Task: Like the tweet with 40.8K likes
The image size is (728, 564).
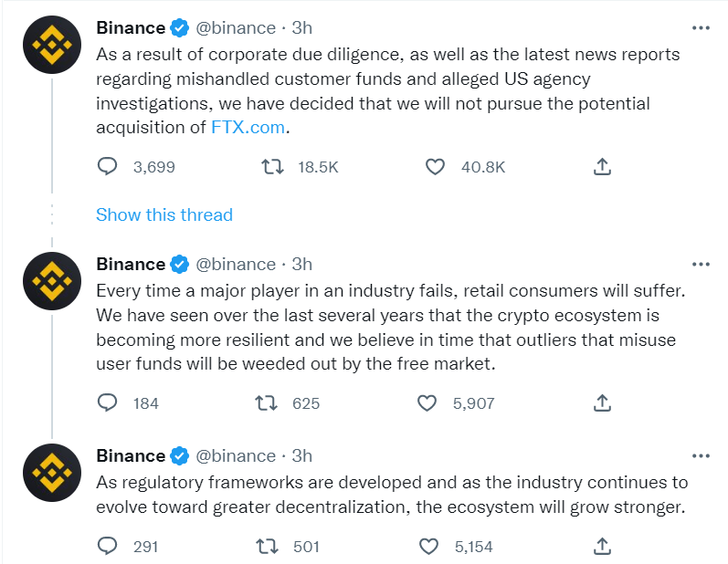Action: tap(436, 167)
